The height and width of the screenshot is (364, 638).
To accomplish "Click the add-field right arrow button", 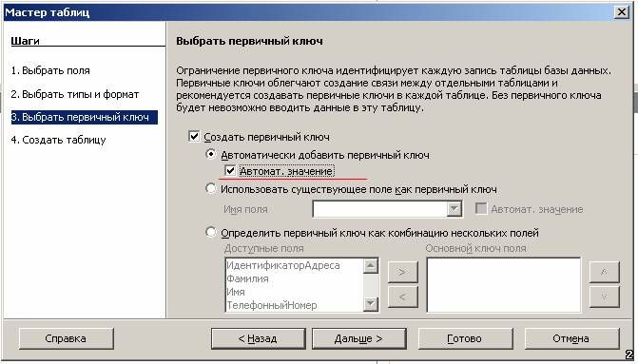I will (402, 272).
